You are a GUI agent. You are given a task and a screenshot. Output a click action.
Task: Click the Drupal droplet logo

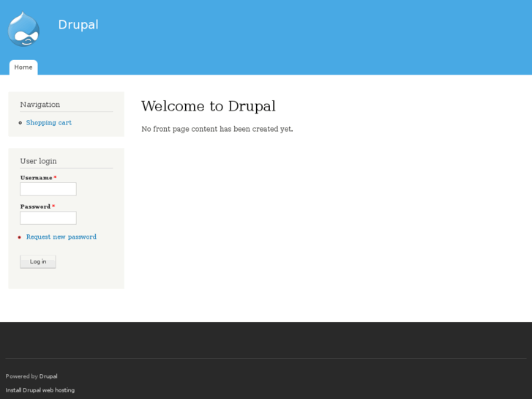click(23, 29)
